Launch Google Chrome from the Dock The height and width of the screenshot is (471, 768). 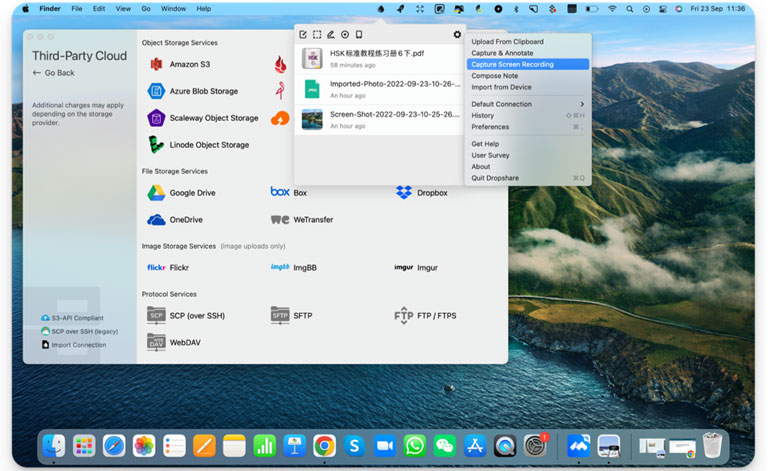pyautogui.click(x=324, y=446)
